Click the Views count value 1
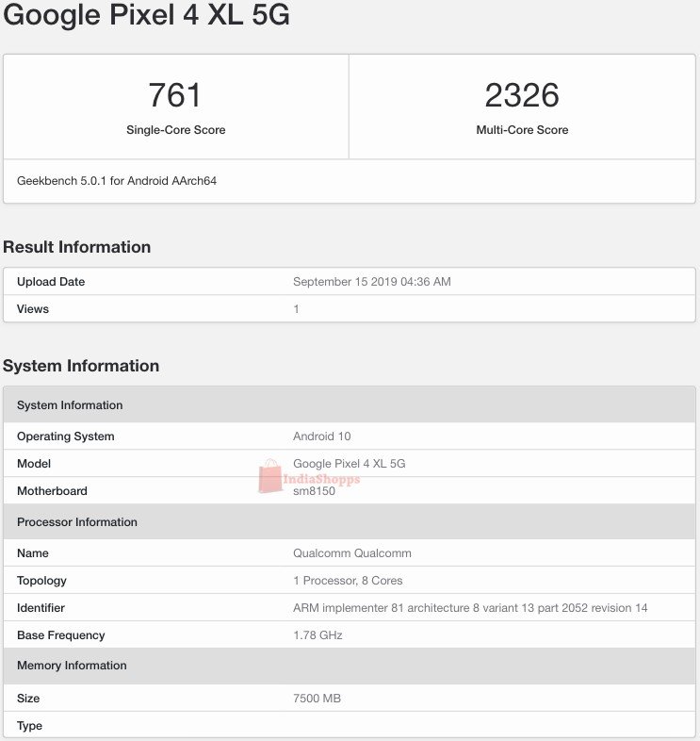 [296, 309]
